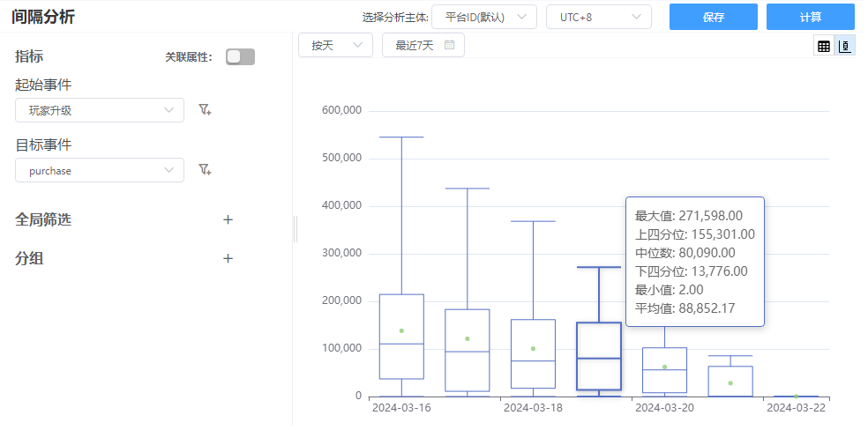Click the box plot for 2024-03-16
This screenshot has width=868, height=430.
pyautogui.click(x=401, y=337)
